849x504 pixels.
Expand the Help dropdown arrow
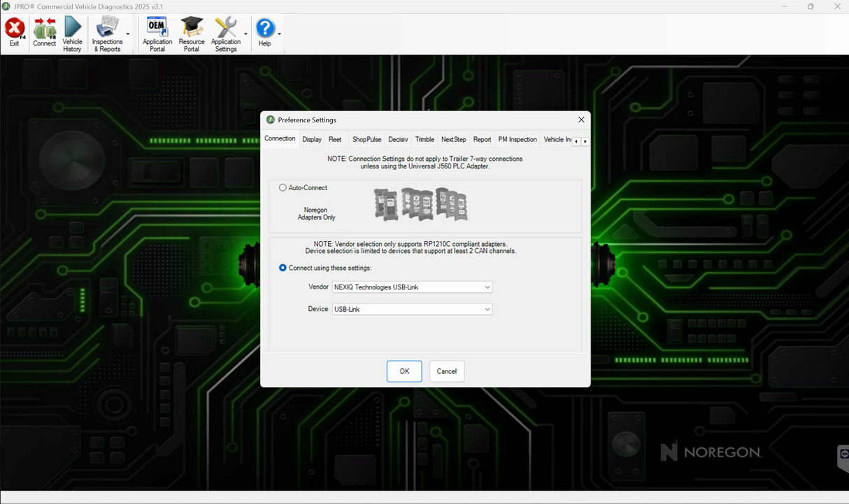(x=280, y=34)
